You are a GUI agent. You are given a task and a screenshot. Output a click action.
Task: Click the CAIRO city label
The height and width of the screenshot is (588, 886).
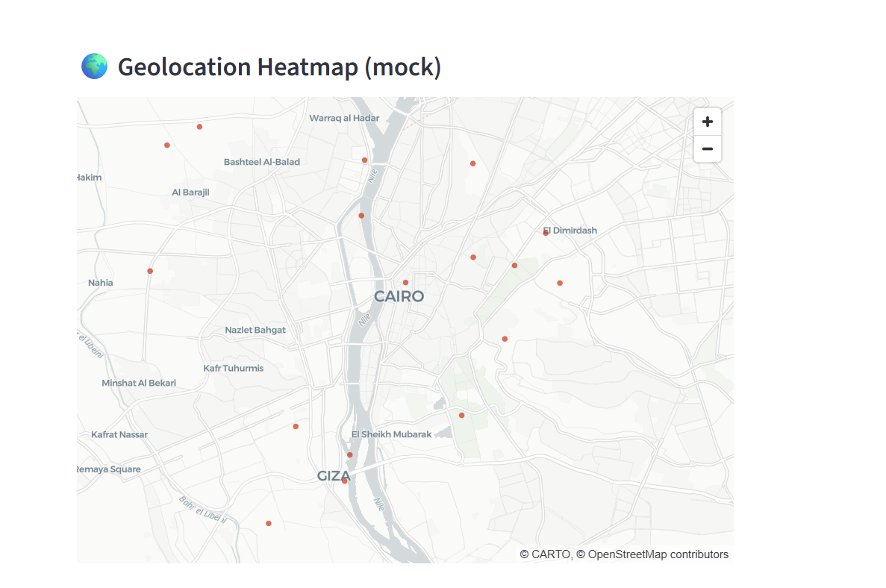399,296
